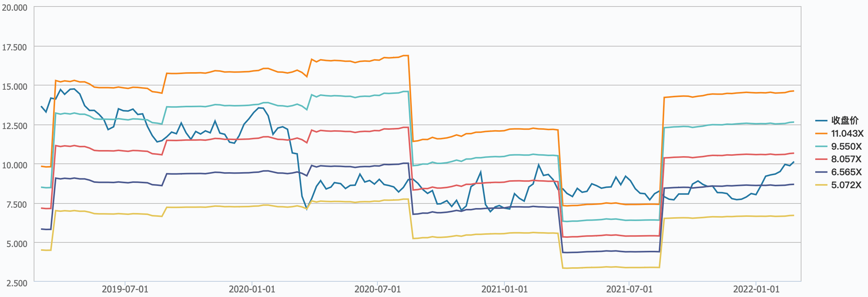The height and width of the screenshot is (297, 868).
Task: Click the 20.000 y-axis value label
Action: 15,8
